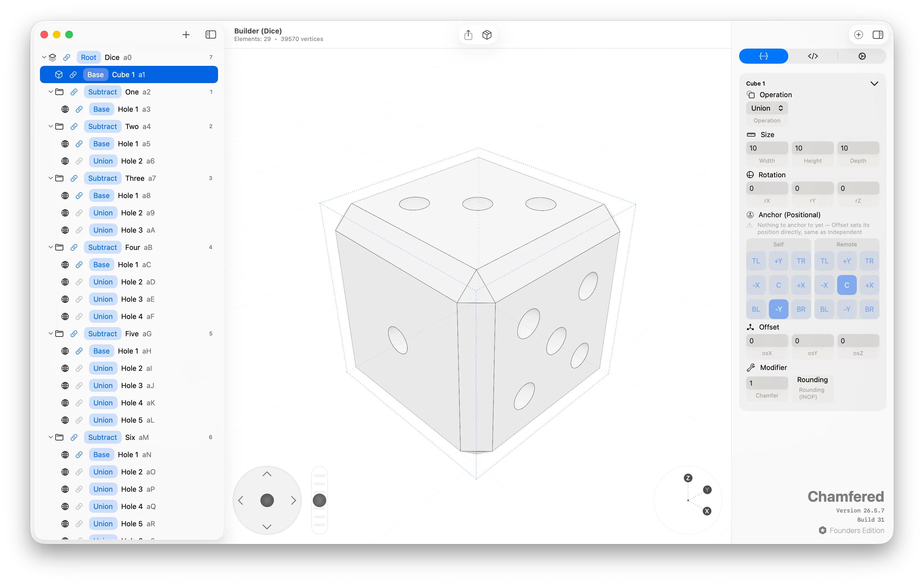Click the rY rotation field
Image resolution: width=924 pixels, height=584 pixels.
coord(812,188)
